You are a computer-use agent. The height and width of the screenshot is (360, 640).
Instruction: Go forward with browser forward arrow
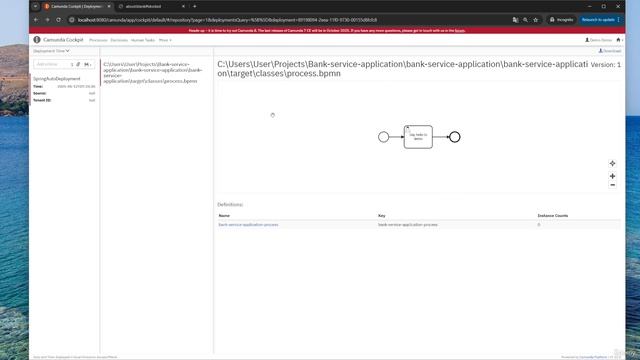pyautogui.click(x=47, y=20)
